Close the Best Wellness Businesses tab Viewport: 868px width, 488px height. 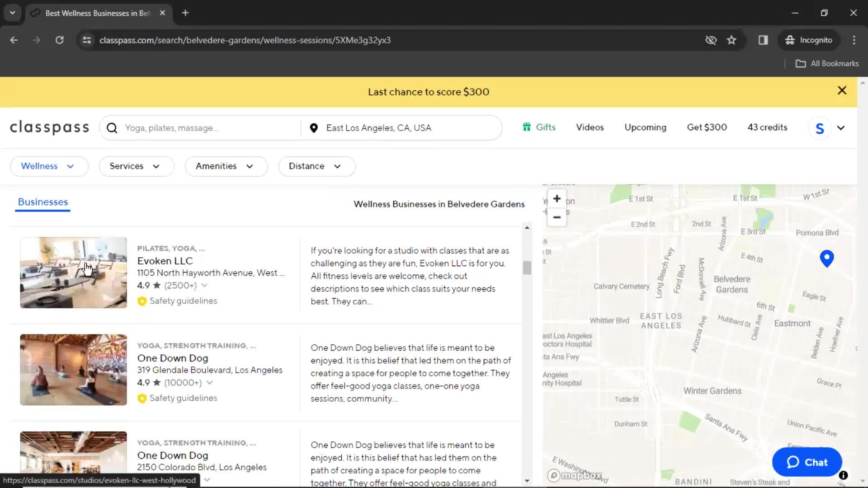tap(162, 13)
